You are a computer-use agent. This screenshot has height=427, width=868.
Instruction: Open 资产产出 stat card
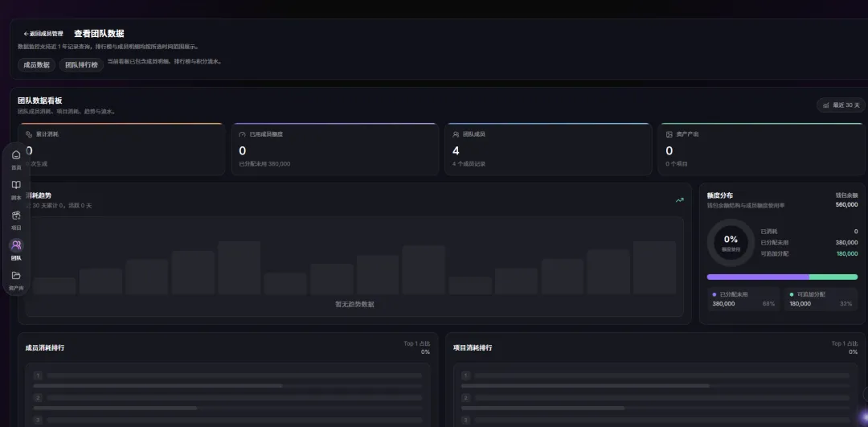(x=762, y=149)
